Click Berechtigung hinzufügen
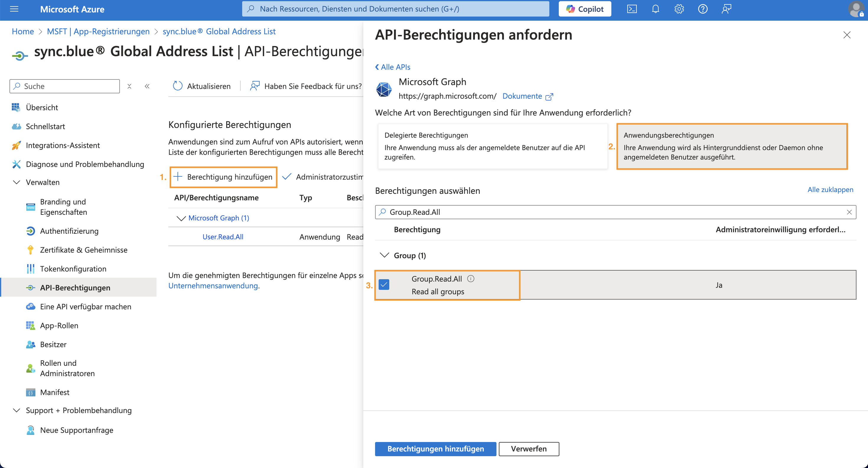Screen dimensions: 868x468 pos(223,177)
